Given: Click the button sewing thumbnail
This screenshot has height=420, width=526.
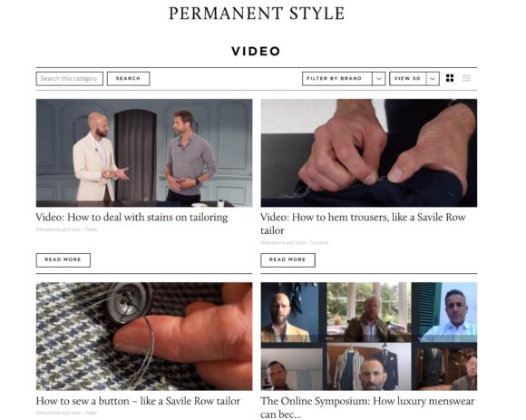Looking at the screenshot, I should point(144,337).
